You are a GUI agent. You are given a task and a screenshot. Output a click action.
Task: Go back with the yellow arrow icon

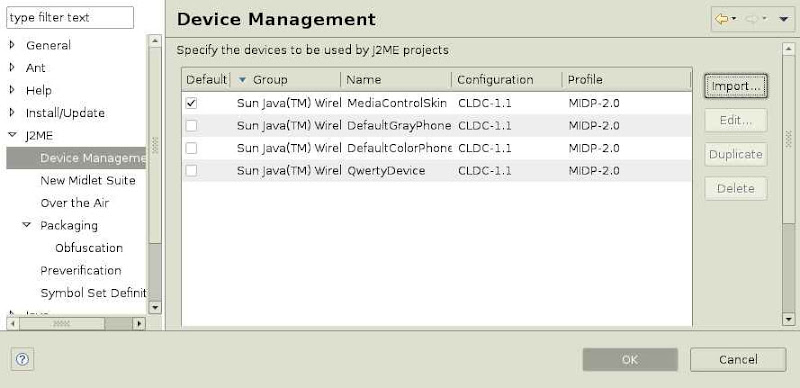point(721,19)
